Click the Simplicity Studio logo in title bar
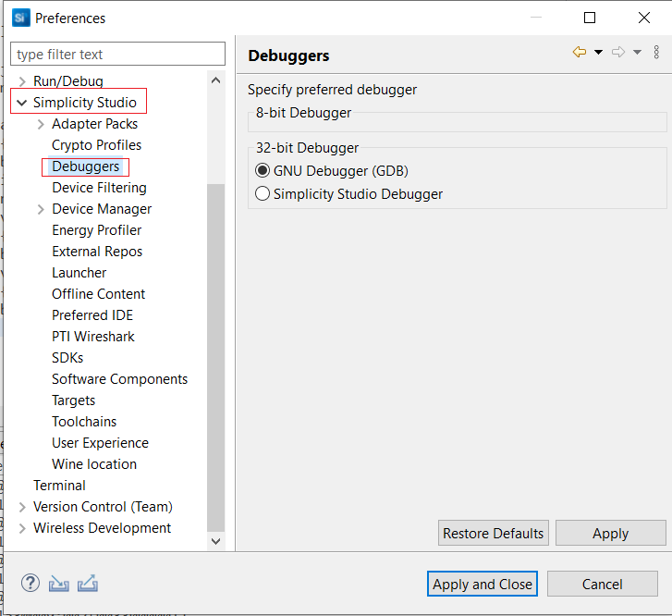Viewport: 672px width, 616px height. click(20, 18)
